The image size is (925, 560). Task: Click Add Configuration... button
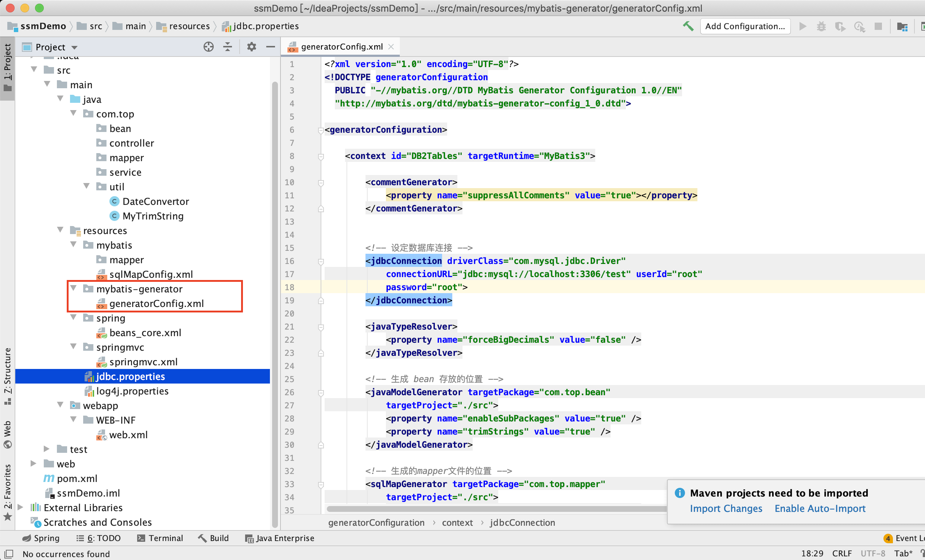click(745, 26)
